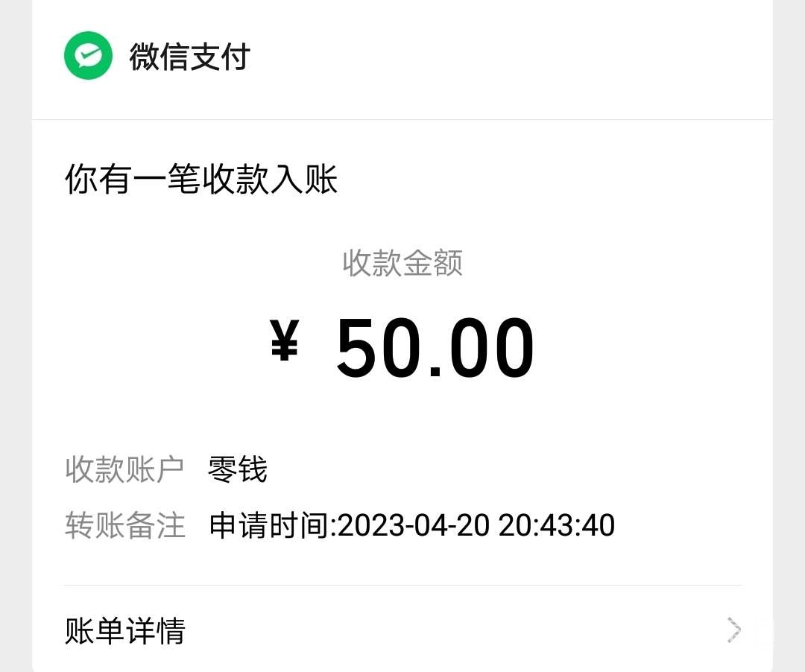Click the 收款账户 field label
This screenshot has height=672, width=805.
pyautogui.click(x=124, y=470)
